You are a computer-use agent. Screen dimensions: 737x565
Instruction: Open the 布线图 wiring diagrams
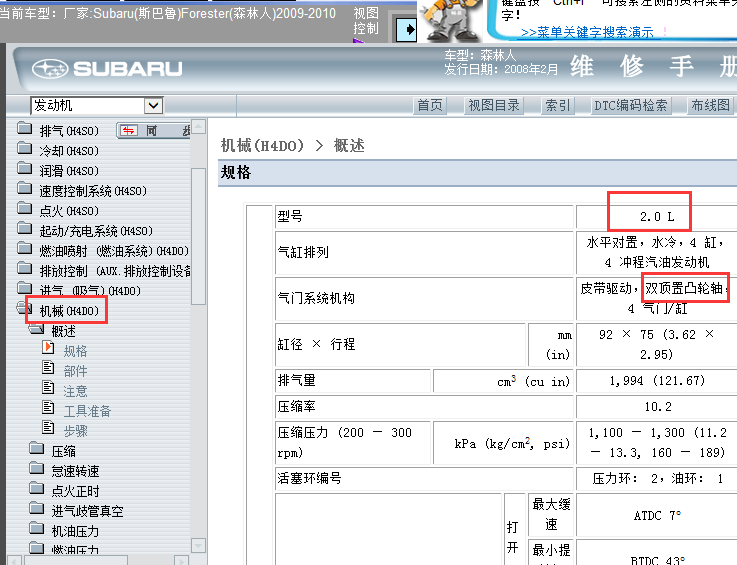[x=710, y=105]
